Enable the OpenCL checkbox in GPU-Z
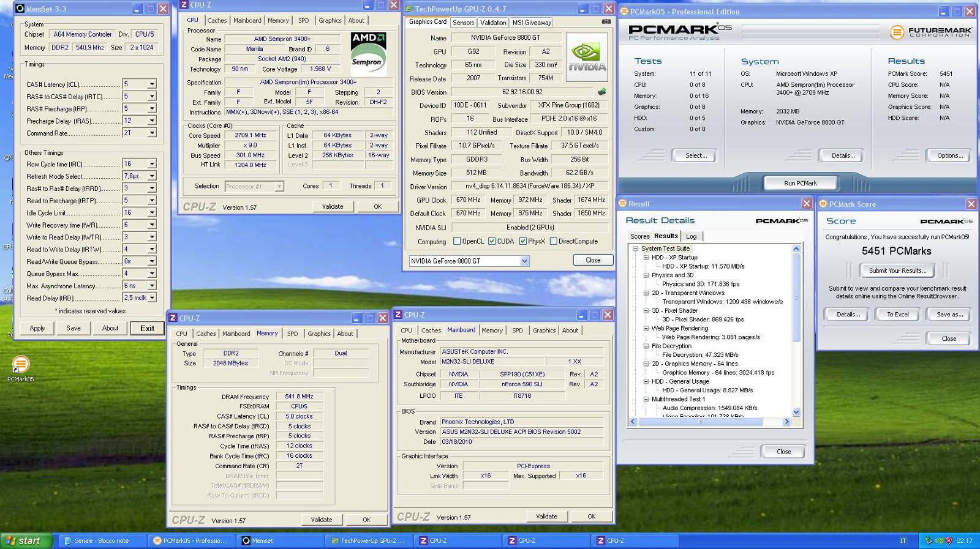 pos(456,241)
